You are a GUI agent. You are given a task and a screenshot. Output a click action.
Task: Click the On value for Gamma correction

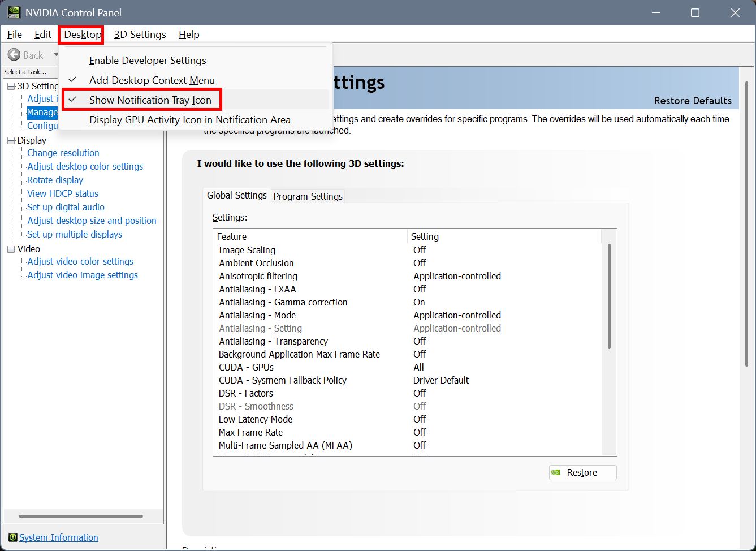pyautogui.click(x=419, y=302)
